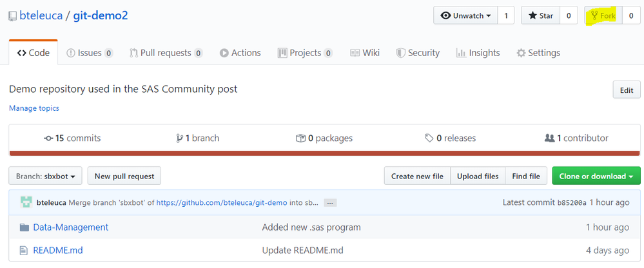Star the git-demo2 repository

pyautogui.click(x=540, y=15)
